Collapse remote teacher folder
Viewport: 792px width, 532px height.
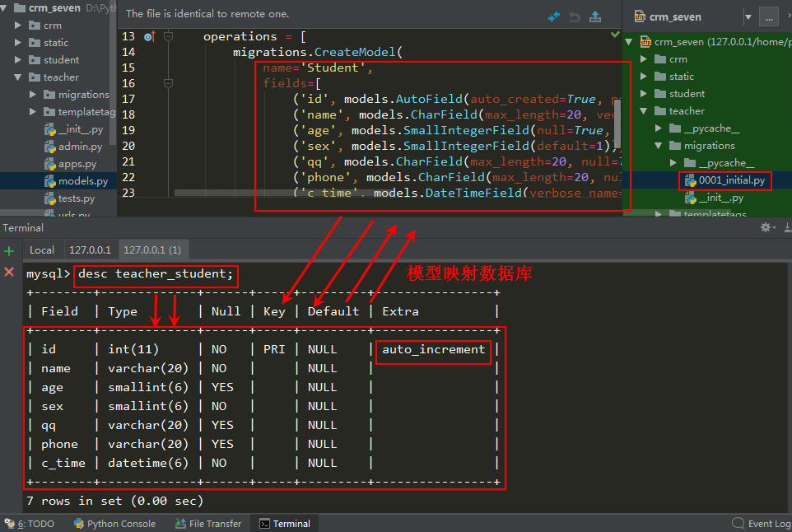(644, 111)
